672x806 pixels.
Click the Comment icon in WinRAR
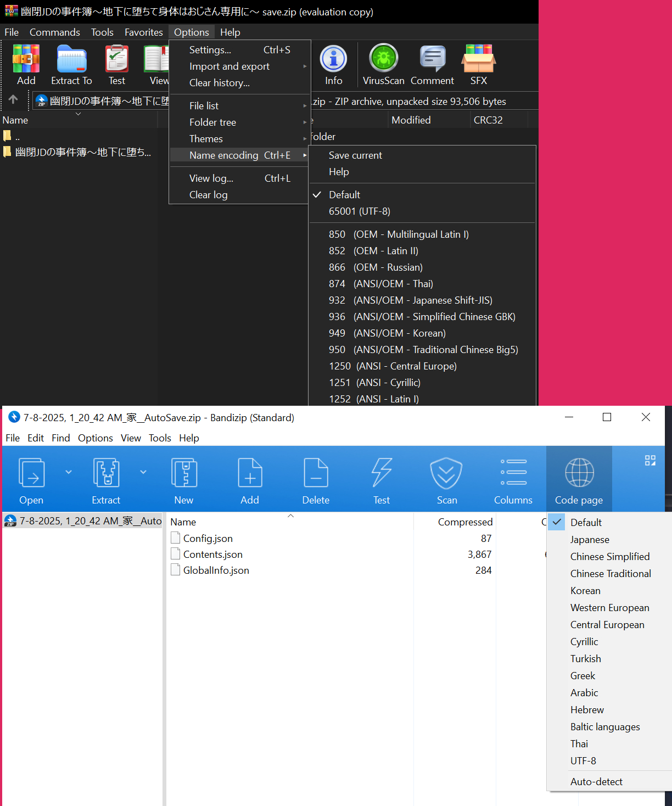click(432, 58)
